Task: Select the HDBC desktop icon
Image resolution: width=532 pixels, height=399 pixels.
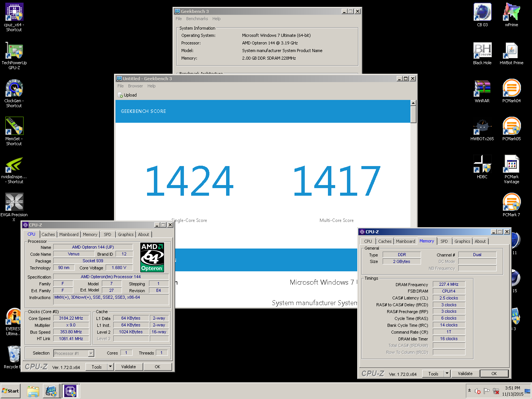Action: point(482,167)
